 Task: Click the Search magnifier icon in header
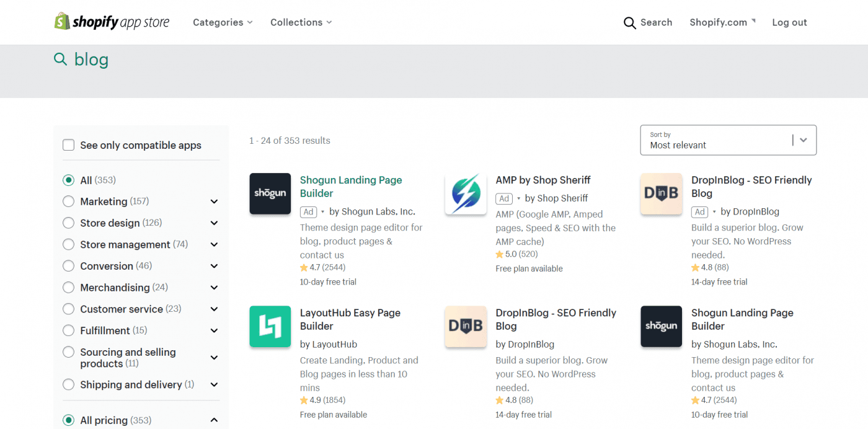(x=629, y=23)
